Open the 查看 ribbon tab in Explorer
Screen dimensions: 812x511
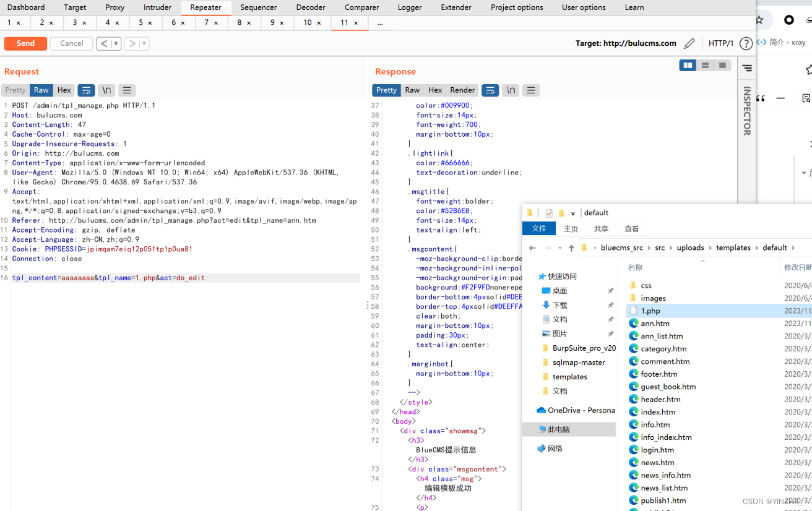(x=632, y=228)
